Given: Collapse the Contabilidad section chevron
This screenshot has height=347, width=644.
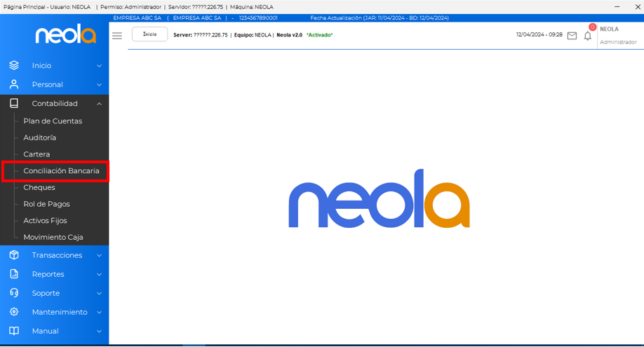Looking at the screenshot, I should (99, 104).
